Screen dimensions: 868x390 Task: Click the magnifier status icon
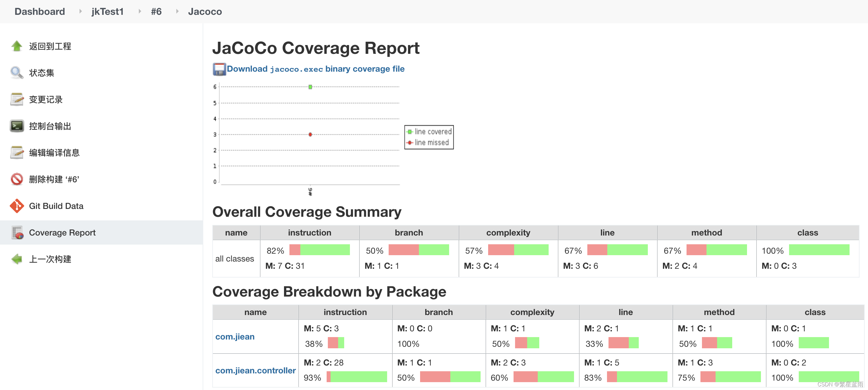17,73
